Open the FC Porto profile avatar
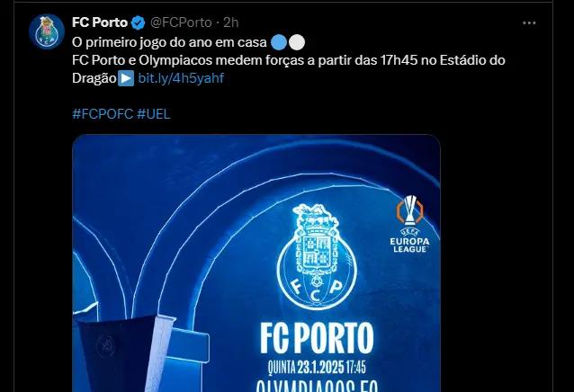 coord(47,31)
